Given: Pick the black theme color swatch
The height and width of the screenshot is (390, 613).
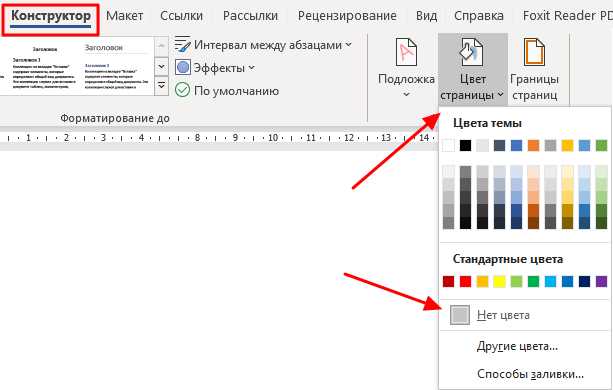Looking at the screenshot, I should click(465, 146).
